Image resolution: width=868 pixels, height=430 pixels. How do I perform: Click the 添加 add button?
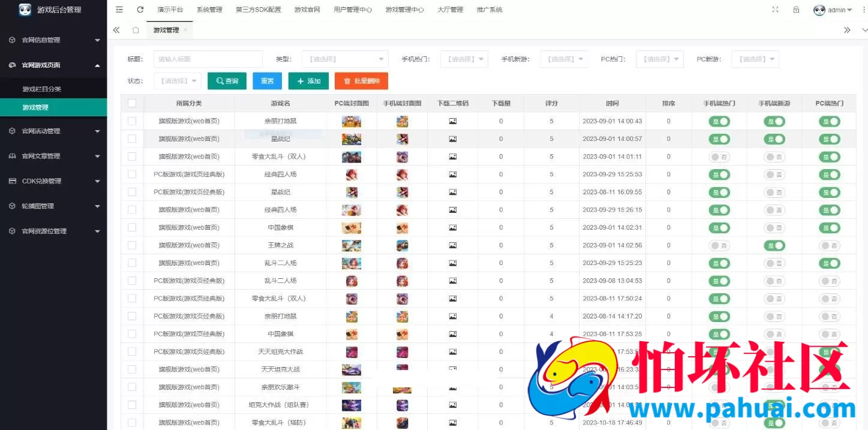tap(308, 81)
